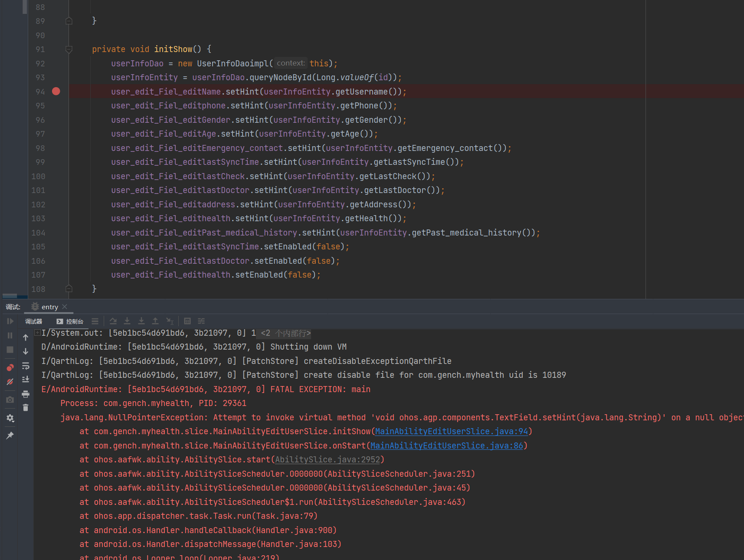
Task: Select the 控制台 console tab
Action: [x=70, y=321]
